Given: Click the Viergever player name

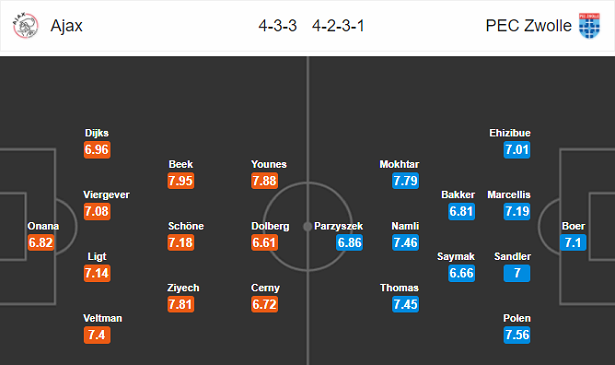Looking at the screenshot, I should coord(106,195).
